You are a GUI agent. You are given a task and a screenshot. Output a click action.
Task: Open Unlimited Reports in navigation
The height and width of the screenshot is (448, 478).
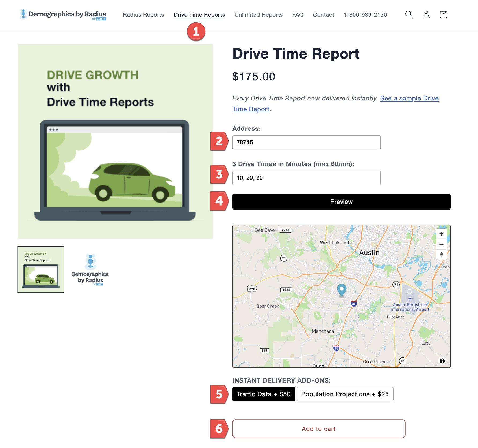pyautogui.click(x=258, y=15)
